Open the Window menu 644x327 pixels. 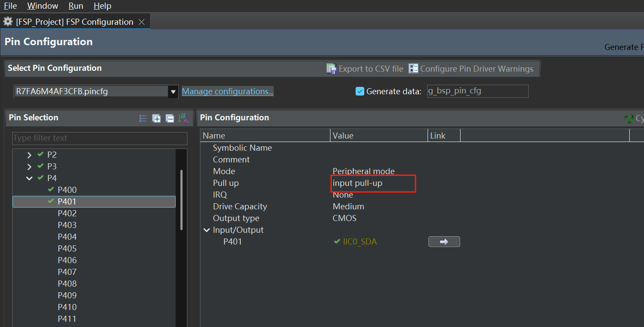pos(42,6)
